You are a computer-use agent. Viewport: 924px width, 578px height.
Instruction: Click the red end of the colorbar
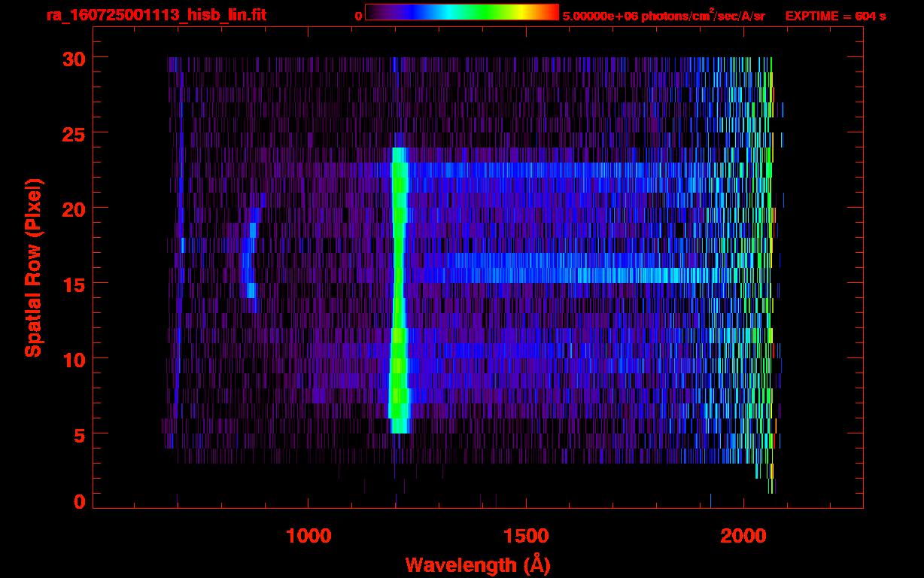549,13
